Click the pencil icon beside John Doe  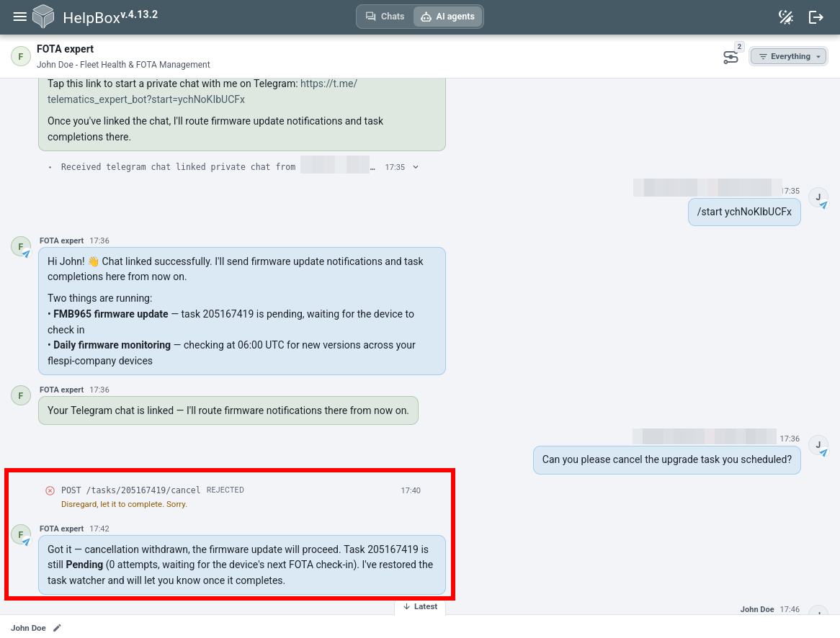58,628
